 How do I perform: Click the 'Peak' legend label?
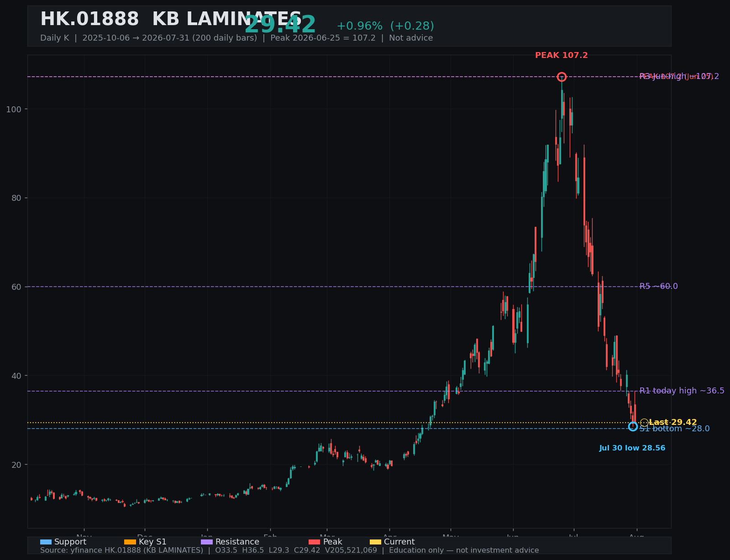coord(332,542)
